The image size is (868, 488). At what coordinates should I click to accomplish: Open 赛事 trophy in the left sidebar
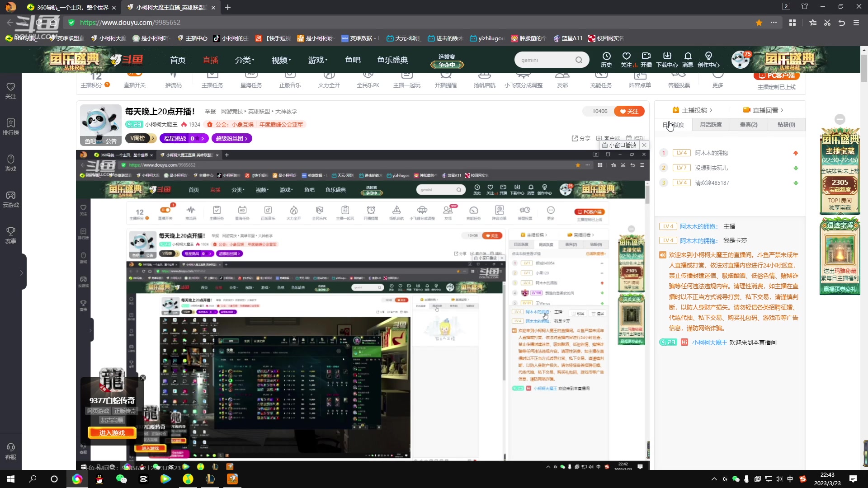tap(11, 235)
